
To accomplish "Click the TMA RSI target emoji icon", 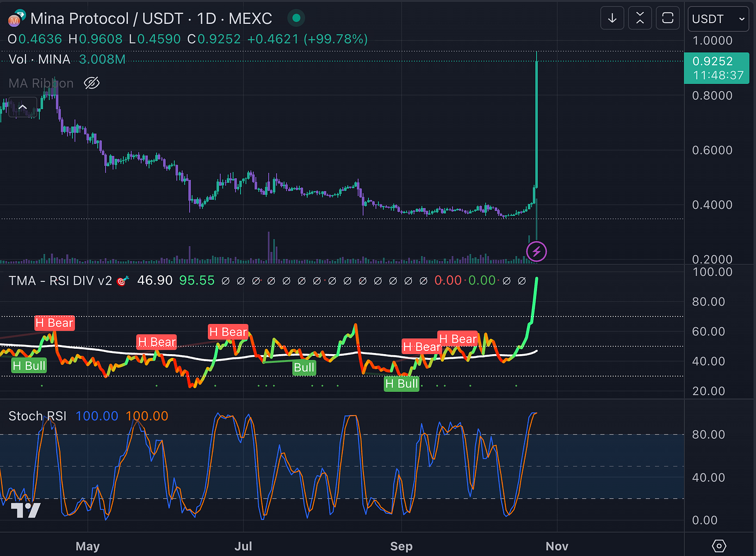I will tap(123, 281).
